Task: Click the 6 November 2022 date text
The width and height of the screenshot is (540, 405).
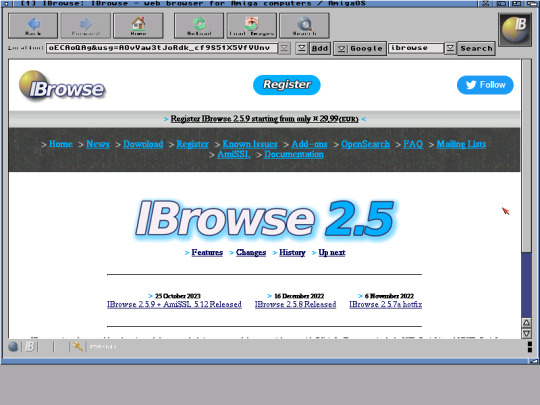Action: click(x=389, y=296)
